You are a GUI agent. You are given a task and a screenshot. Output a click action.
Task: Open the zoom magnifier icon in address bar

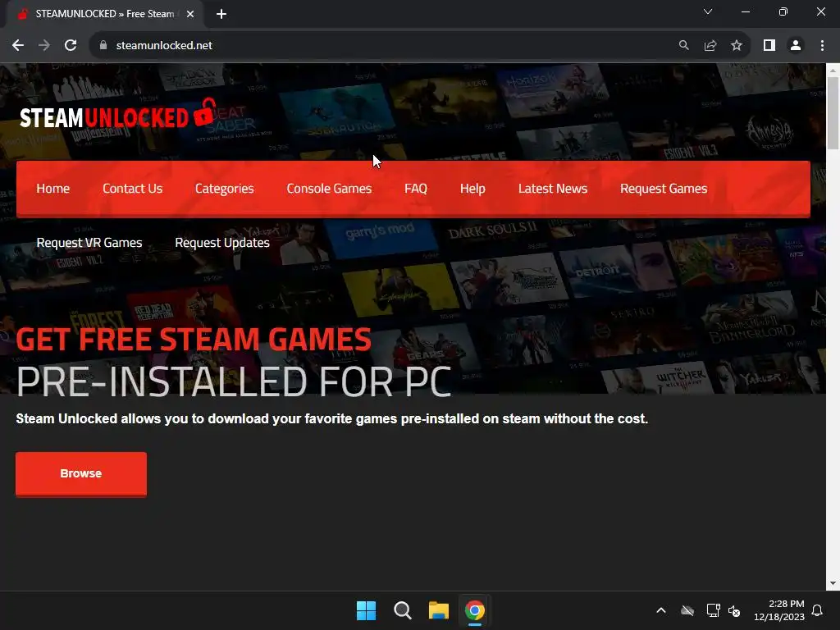pyautogui.click(x=683, y=46)
